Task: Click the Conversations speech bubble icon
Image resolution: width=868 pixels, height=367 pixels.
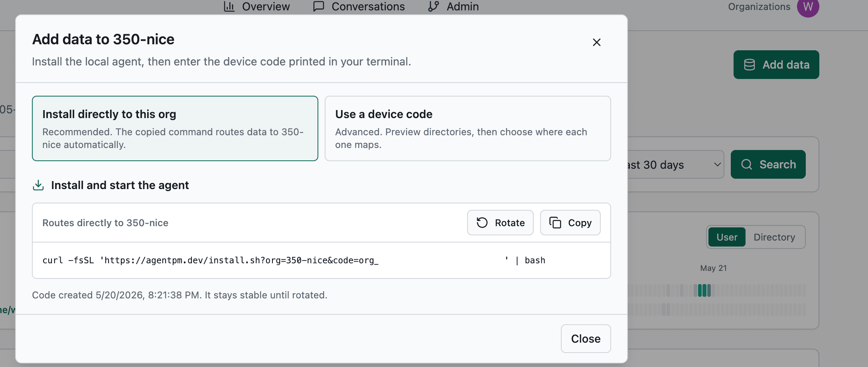Action: pyautogui.click(x=319, y=6)
